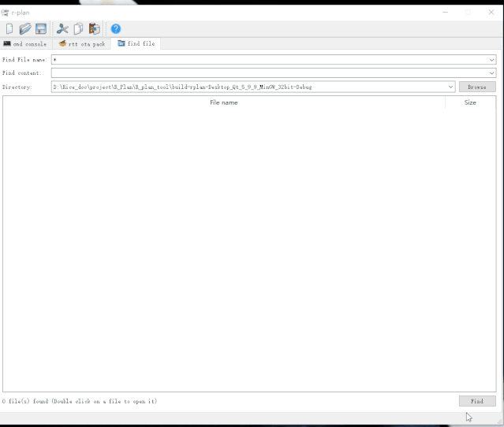Click the '0 file(s) found' status text
Screen dimensions: 504x427
pos(25,401)
